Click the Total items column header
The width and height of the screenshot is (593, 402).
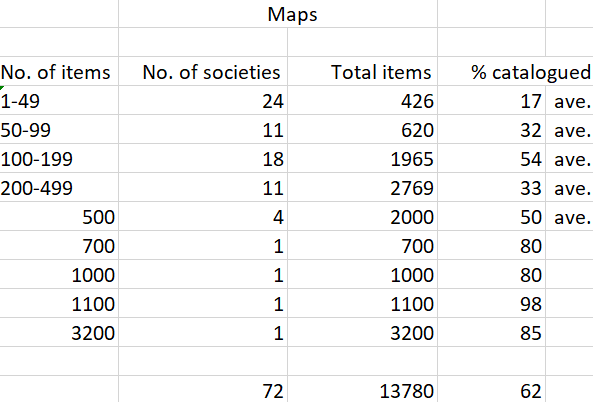(362, 71)
